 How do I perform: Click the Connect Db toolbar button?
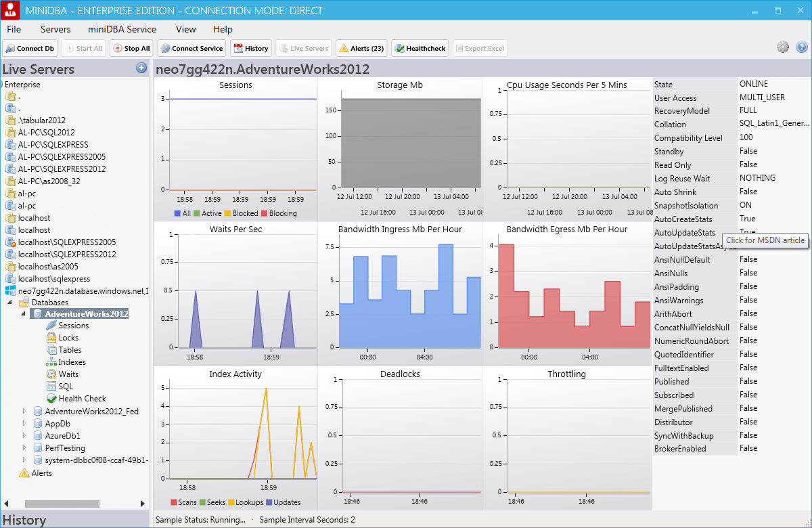point(30,48)
